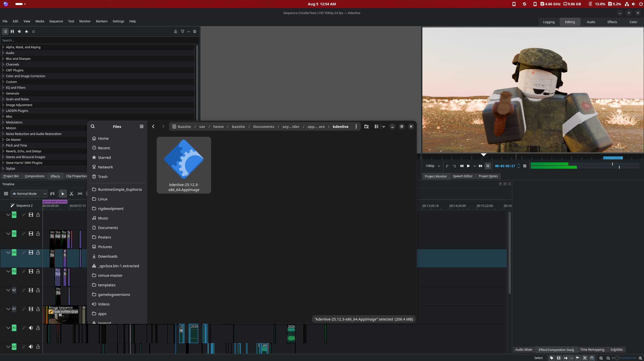This screenshot has width=644, height=361.
Task: Zoom in timeline using status bar icon
Action: coord(640,358)
